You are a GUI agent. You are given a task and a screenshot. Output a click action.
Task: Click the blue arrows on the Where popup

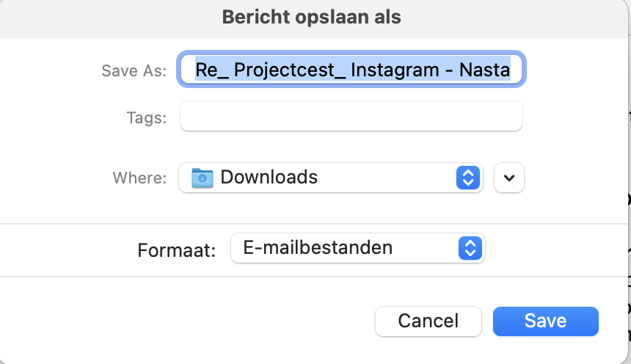467,178
